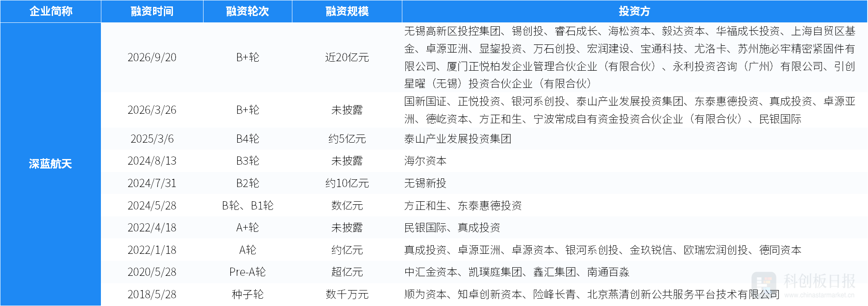Click the B4轮 round cell
Image resolution: width=868 pixels, height=306 pixels.
248,139
